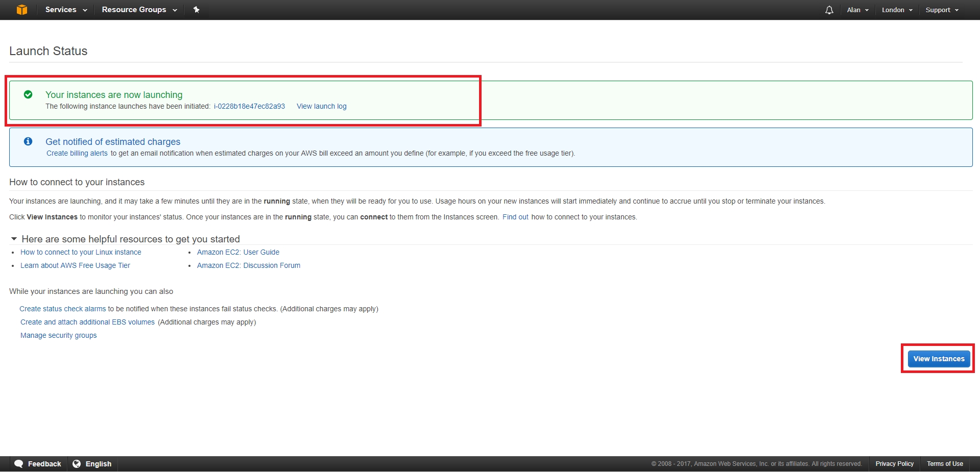
Task: Click Create and attach additional EBS volumes
Action: [87, 322]
